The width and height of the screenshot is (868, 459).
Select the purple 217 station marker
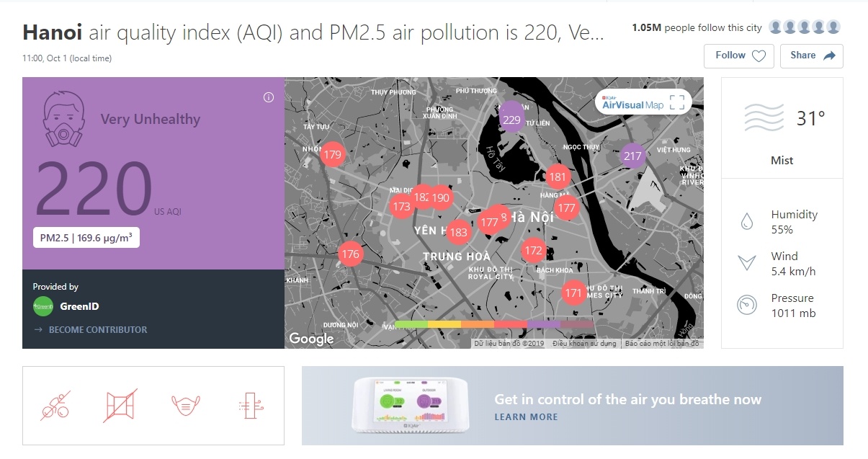click(x=632, y=156)
